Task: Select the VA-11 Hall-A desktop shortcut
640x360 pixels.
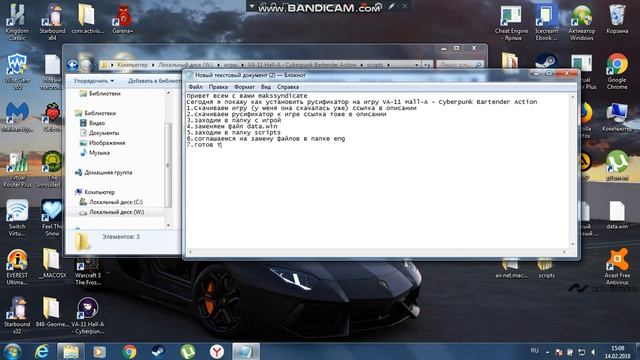Action: tap(87, 316)
